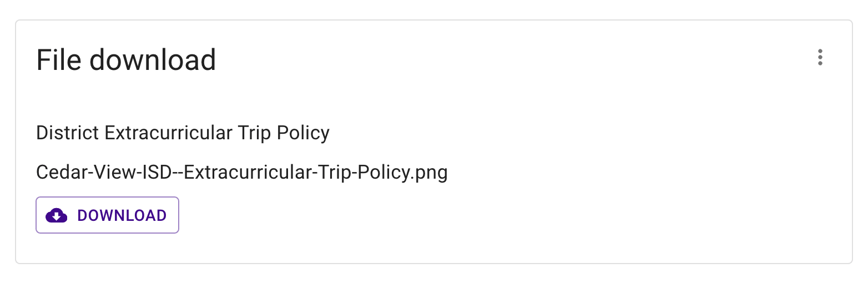Viewport: 868px width, 283px height.
Task: Show more options via the three dots
Action: tap(820, 58)
